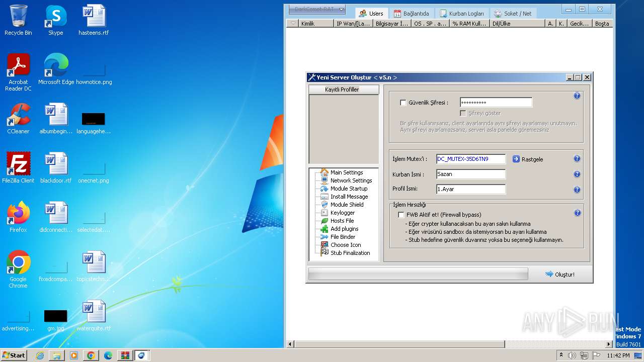The width and height of the screenshot is (644, 362).
Task: Open Recycle Bin desktop icon
Action: [18, 20]
